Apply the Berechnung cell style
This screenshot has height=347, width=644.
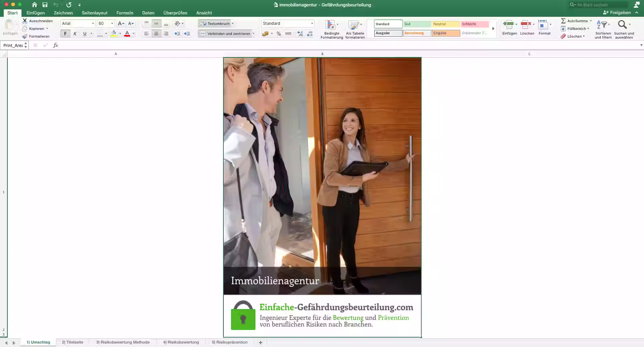pos(417,33)
